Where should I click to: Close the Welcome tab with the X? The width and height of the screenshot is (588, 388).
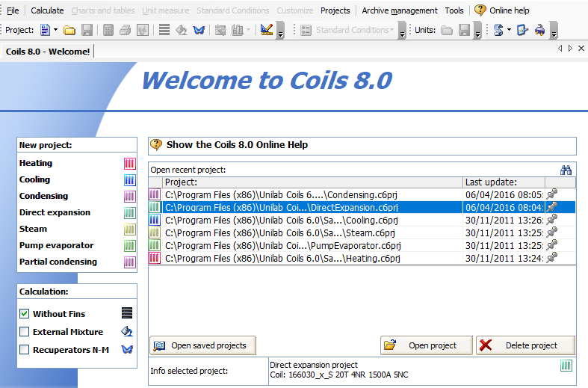pyautogui.click(x=581, y=48)
